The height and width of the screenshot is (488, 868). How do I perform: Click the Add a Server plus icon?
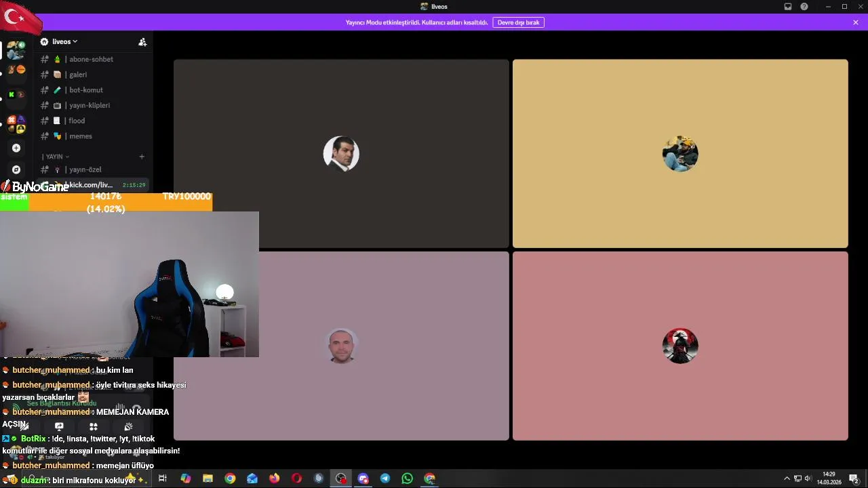[x=16, y=148]
